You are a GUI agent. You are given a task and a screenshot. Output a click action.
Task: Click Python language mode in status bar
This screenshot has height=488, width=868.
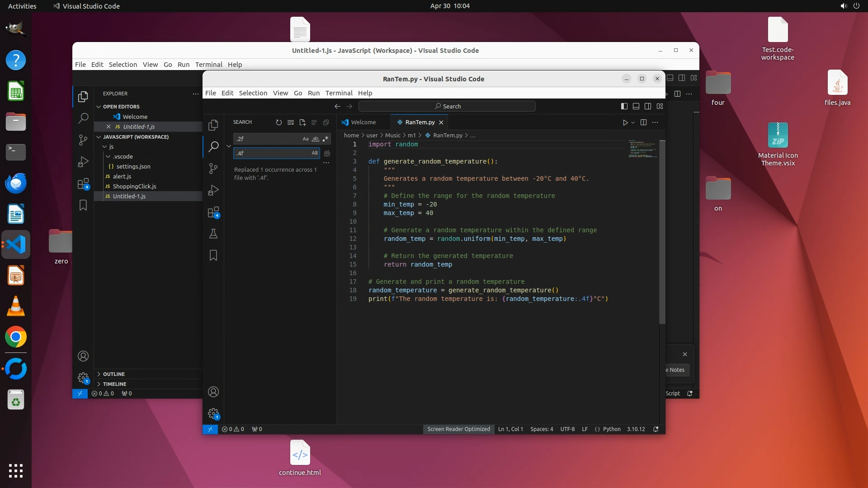(x=611, y=429)
